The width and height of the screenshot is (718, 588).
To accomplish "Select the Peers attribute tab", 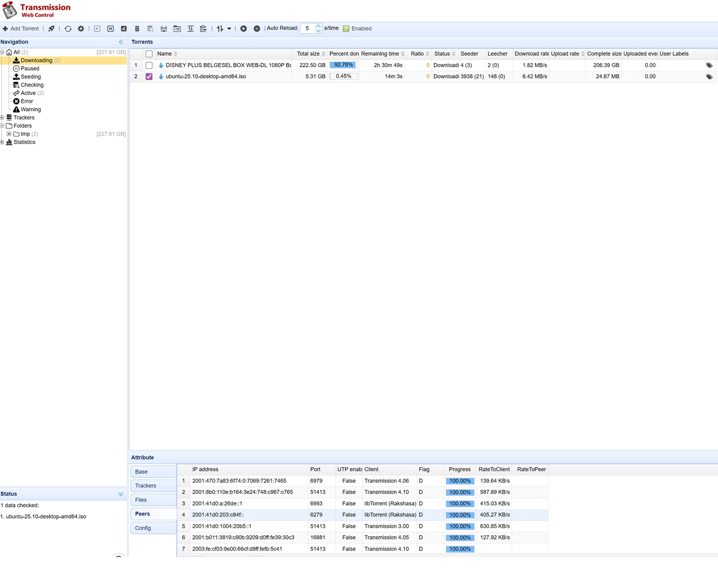I will (154, 514).
